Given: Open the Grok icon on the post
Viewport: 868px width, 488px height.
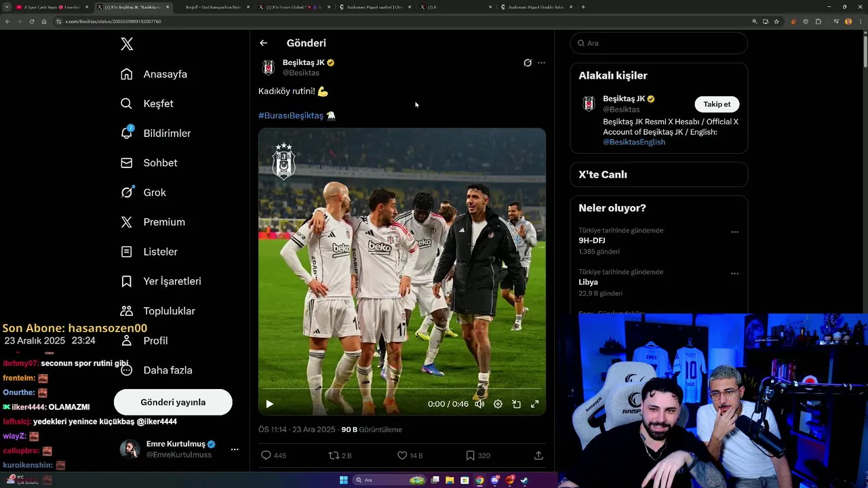Looking at the screenshot, I should (528, 62).
